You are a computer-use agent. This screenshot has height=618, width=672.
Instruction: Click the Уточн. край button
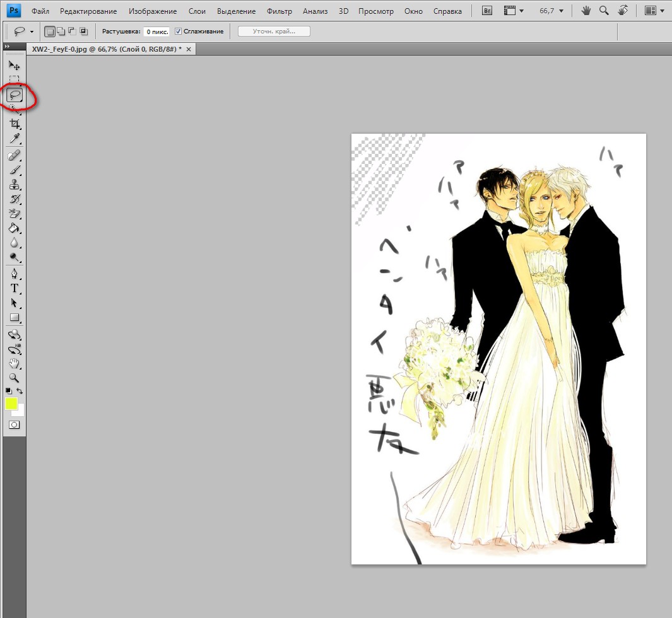(274, 32)
